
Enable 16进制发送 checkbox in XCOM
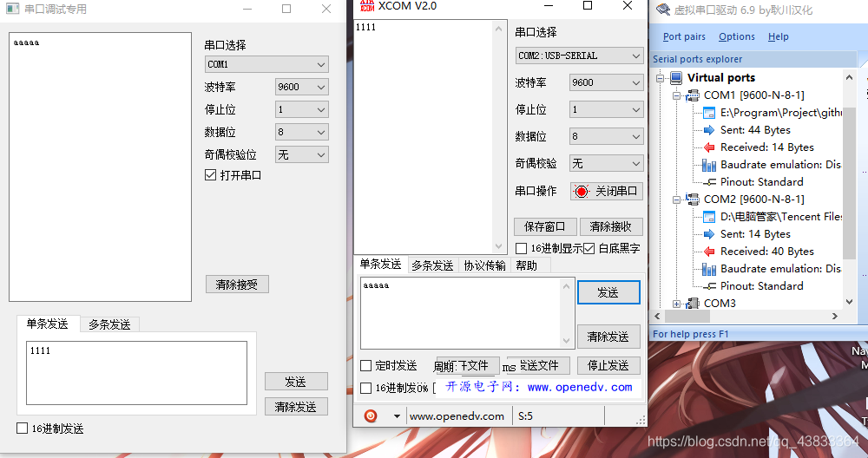[x=365, y=389]
